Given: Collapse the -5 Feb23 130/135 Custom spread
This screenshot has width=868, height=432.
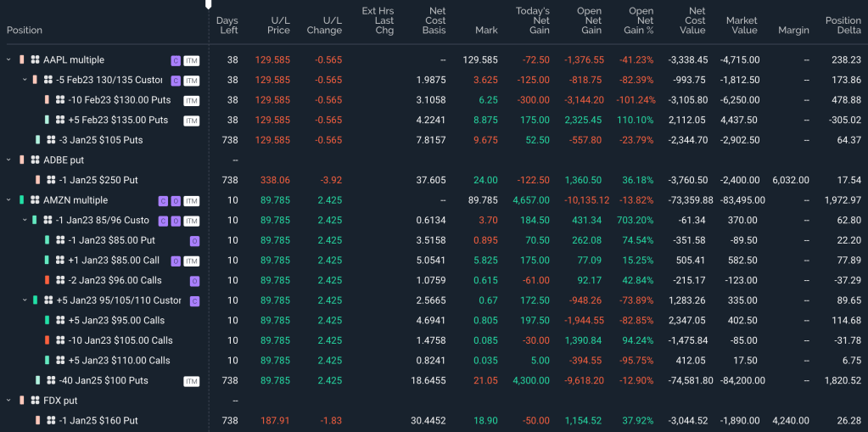Looking at the screenshot, I should [x=25, y=80].
